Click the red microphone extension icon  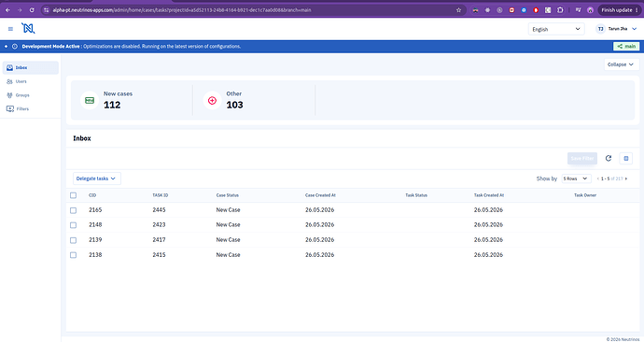536,10
